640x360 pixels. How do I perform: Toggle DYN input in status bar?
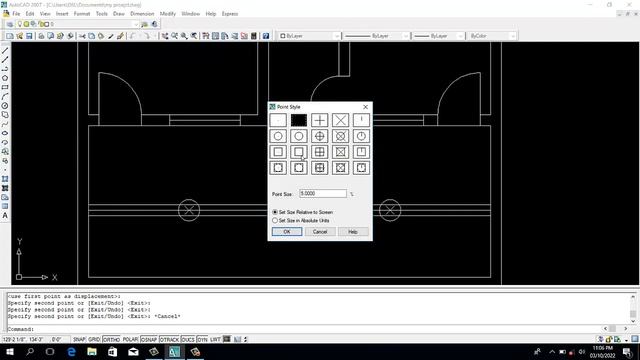click(x=202, y=339)
